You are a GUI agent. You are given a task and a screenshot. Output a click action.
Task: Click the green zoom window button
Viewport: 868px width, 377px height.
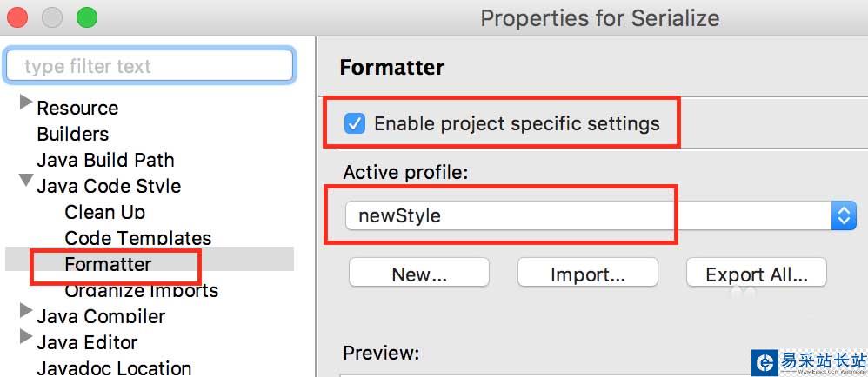pyautogui.click(x=87, y=17)
